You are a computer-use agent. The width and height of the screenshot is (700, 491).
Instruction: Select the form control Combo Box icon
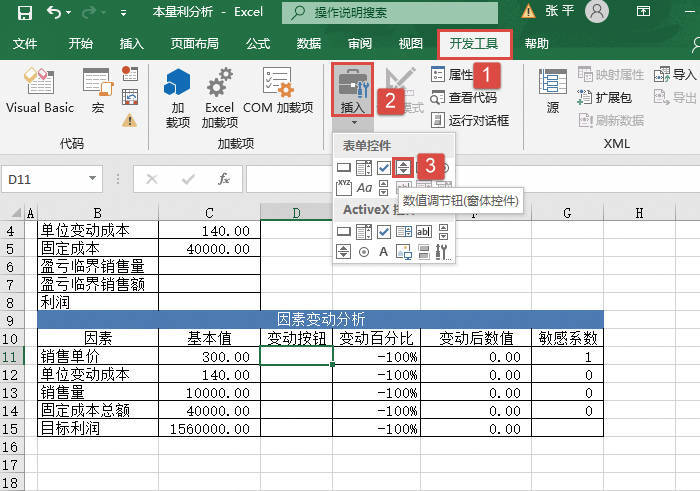363,168
